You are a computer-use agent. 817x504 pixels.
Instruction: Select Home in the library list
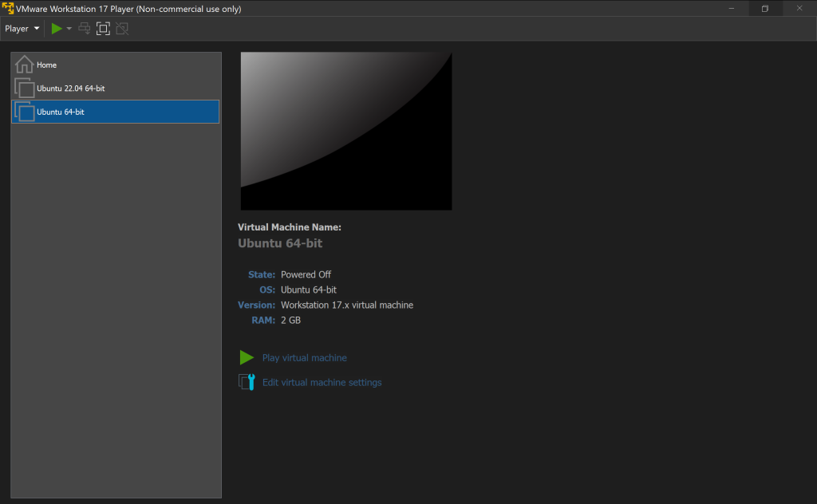115,65
